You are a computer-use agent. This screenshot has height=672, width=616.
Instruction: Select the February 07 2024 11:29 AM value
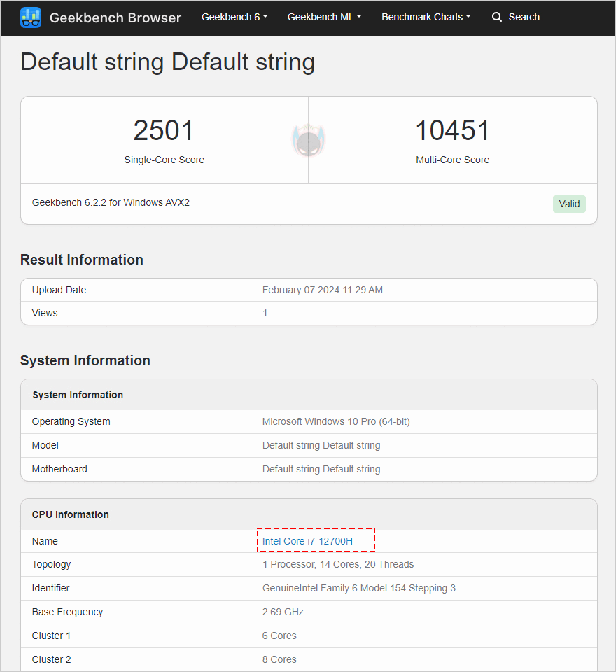pos(323,290)
